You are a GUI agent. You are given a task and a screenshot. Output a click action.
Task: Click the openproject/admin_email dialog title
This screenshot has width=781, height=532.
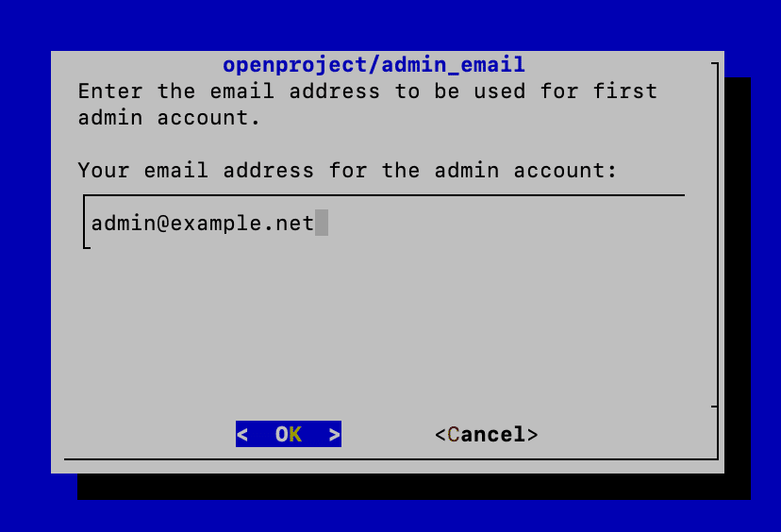point(374,65)
